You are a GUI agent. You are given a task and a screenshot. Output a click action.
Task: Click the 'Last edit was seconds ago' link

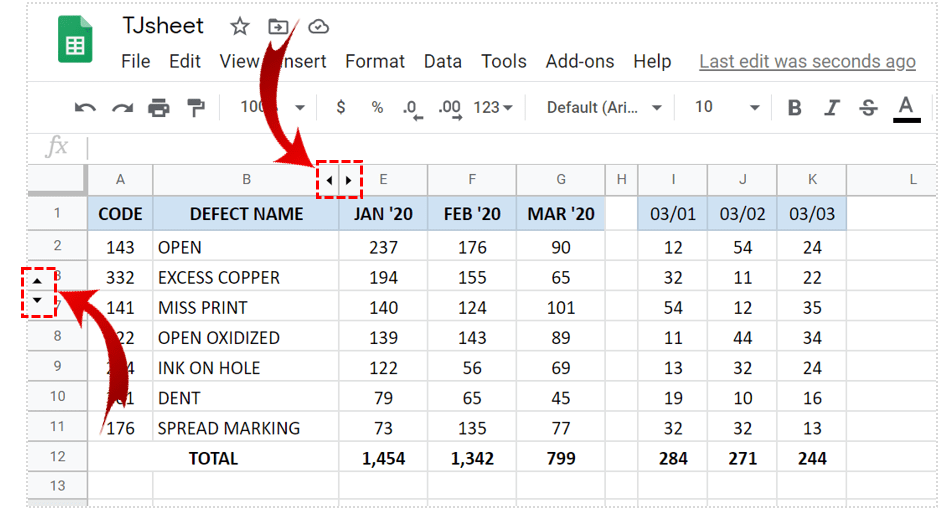click(x=807, y=62)
